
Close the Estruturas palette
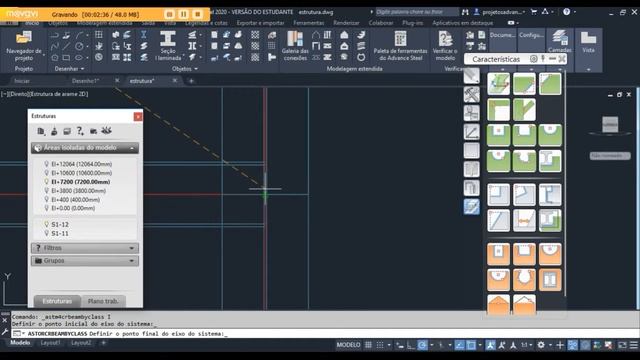coord(138,116)
